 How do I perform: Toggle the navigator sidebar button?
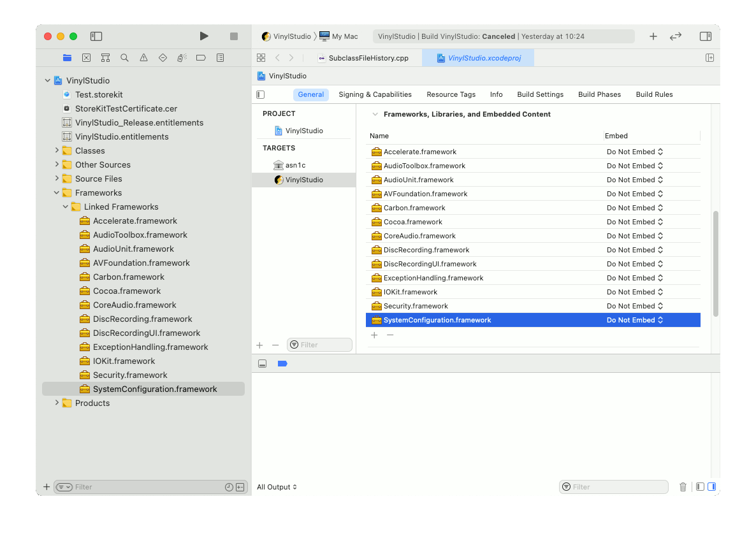pyautogui.click(x=96, y=36)
